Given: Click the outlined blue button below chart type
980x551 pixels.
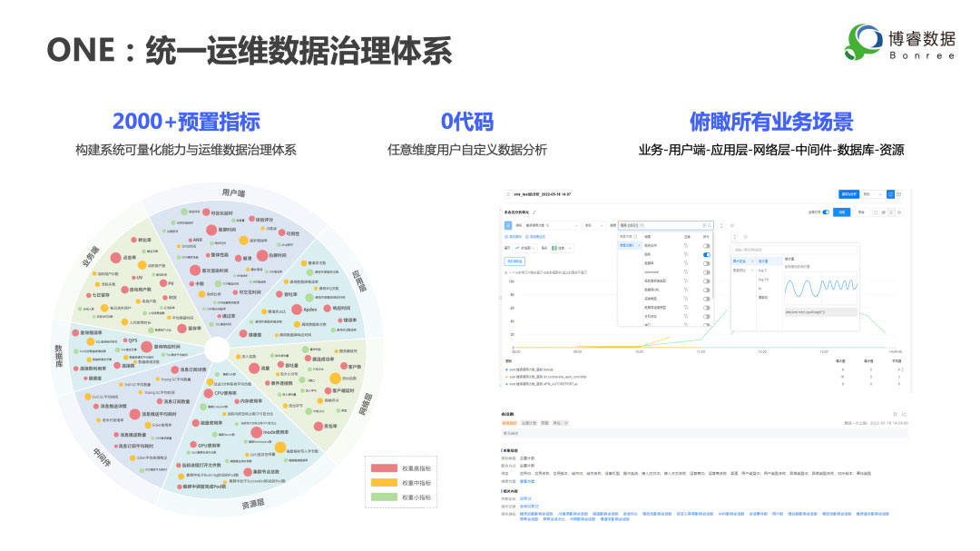Looking at the screenshot, I should [514, 261].
